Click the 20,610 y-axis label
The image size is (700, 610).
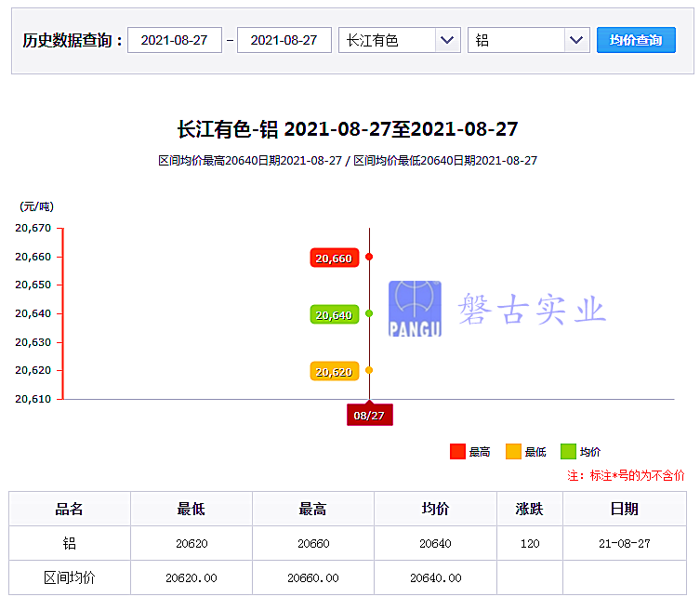click(x=33, y=399)
